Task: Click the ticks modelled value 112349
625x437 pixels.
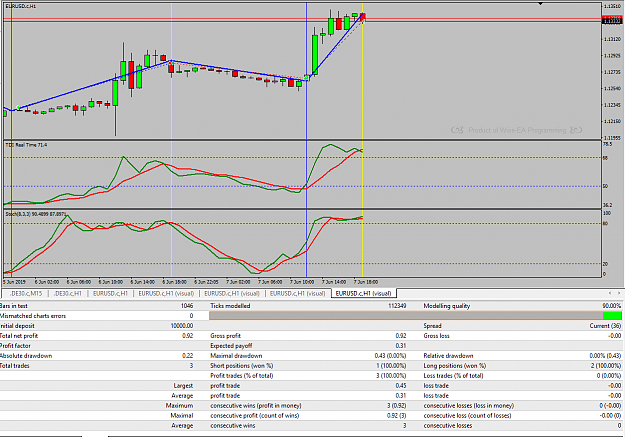Action: pos(397,306)
